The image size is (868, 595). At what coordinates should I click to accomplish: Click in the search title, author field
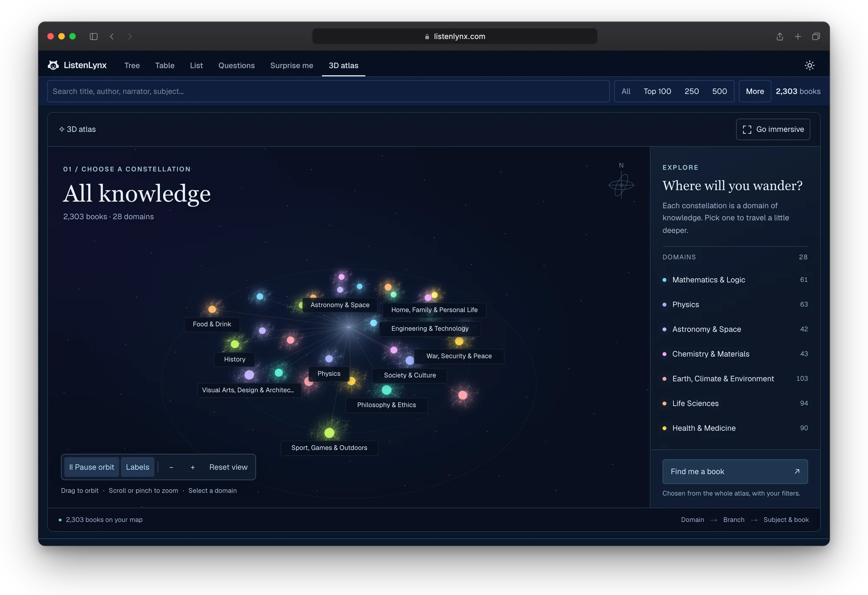point(328,91)
